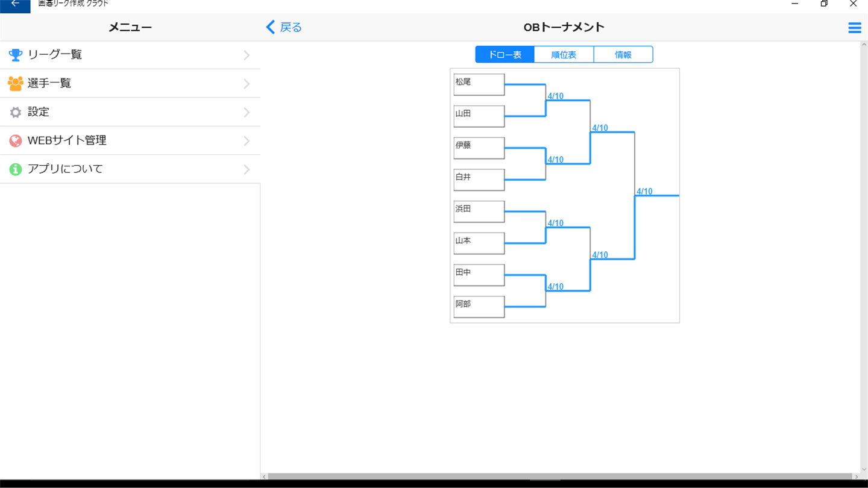Click the back arrow in the title bar
868x488 pixels.
click(x=15, y=4)
